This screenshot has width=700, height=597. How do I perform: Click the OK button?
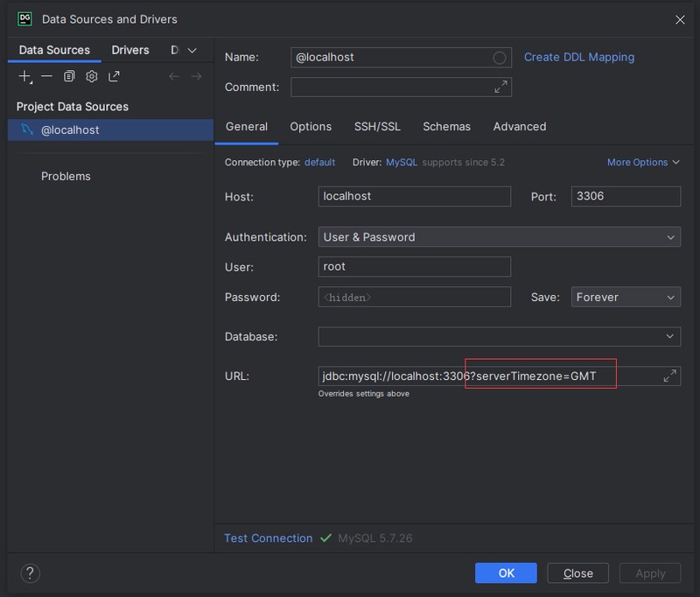pos(506,573)
